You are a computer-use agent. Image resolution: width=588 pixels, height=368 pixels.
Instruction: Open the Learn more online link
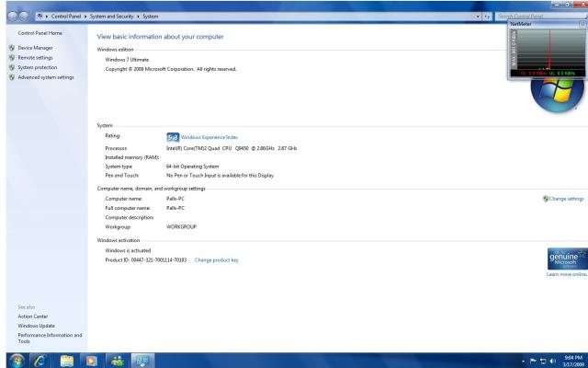[567, 274]
